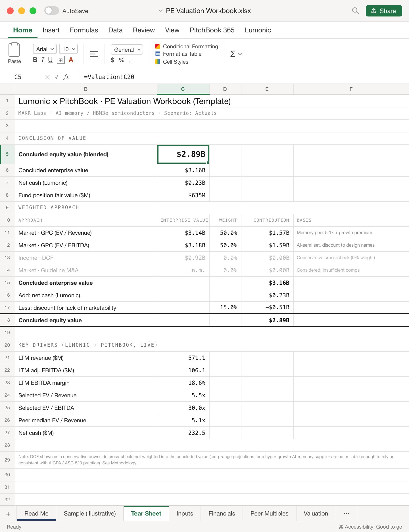This screenshot has height=532, width=409.
Task: Open the Review ribbon tab
Action: 144,30
